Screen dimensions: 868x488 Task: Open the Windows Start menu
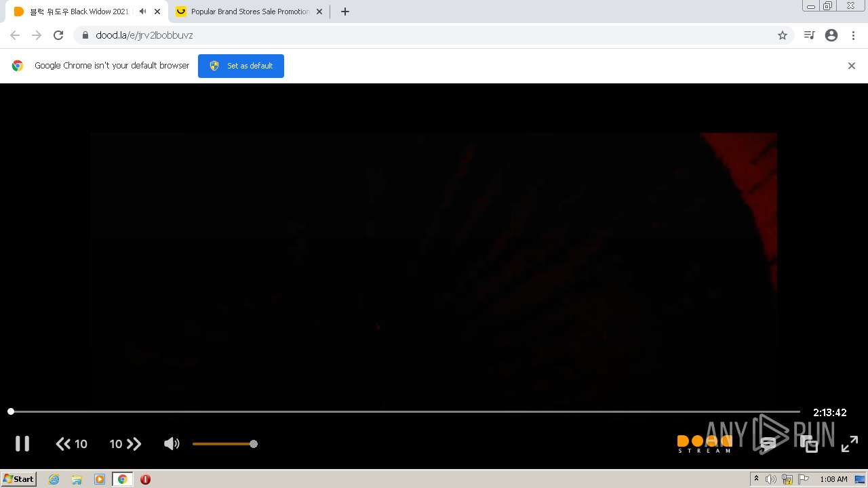pyautogui.click(x=19, y=479)
